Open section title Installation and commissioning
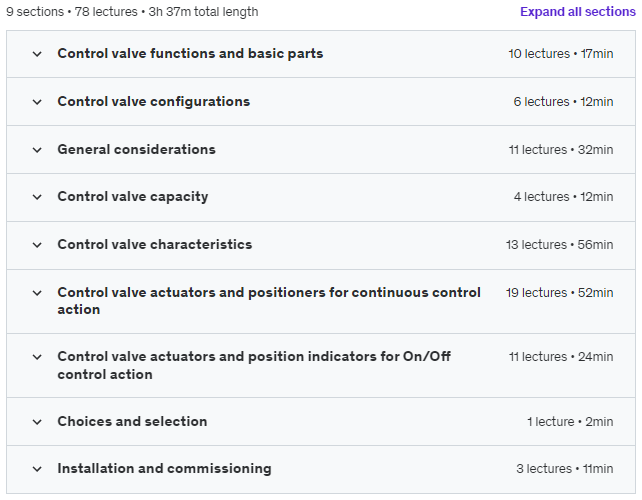 tap(164, 468)
